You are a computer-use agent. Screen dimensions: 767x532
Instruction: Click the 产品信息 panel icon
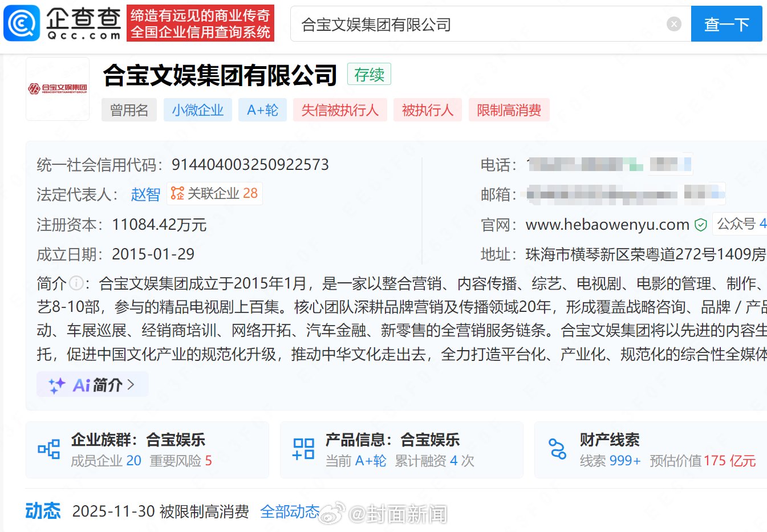point(303,449)
